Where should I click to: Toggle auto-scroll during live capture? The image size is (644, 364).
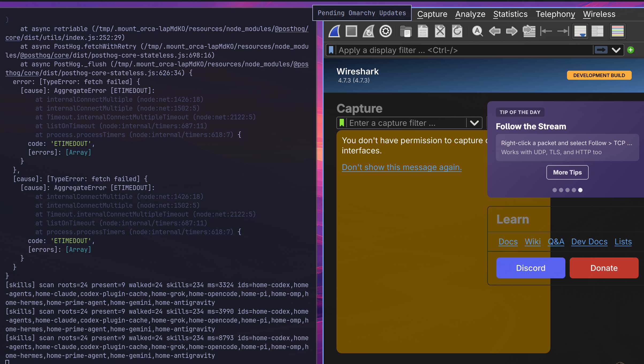coord(580,31)
